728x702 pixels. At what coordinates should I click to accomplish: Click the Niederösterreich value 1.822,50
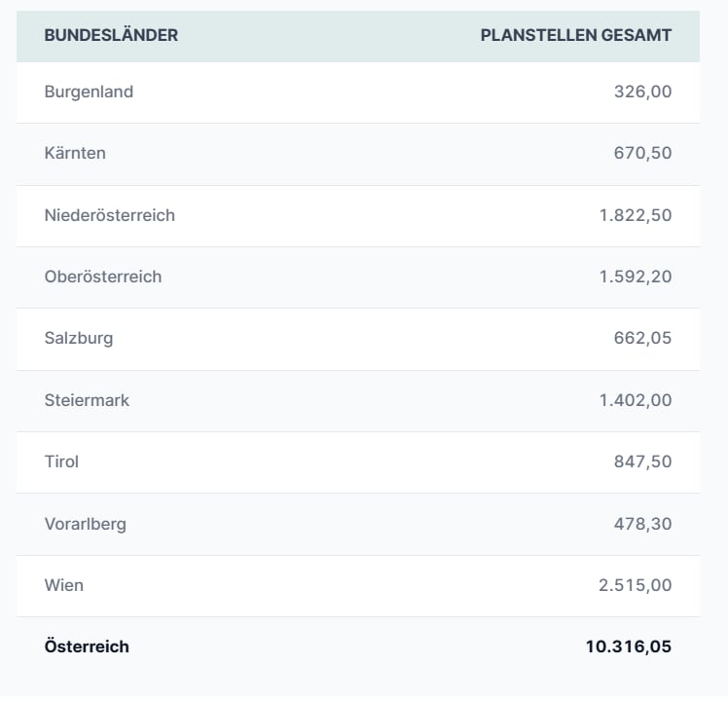point(636,215)
